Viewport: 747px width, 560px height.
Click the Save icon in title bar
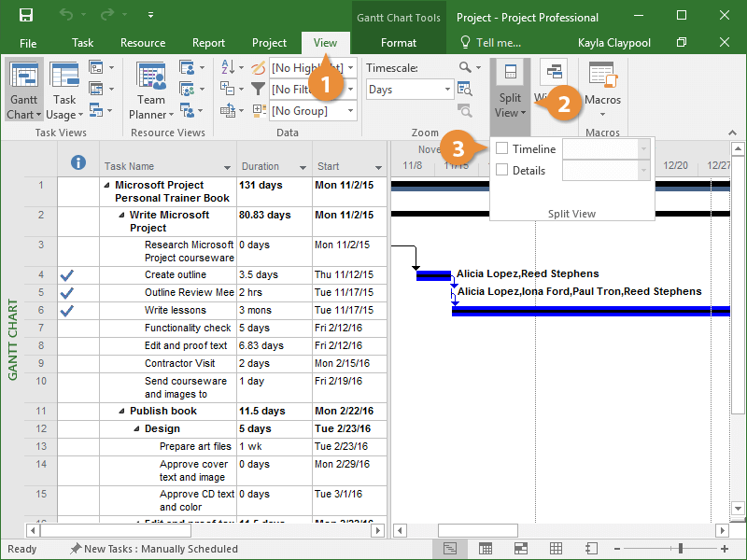pyautogui.click(x=26, y=16)
